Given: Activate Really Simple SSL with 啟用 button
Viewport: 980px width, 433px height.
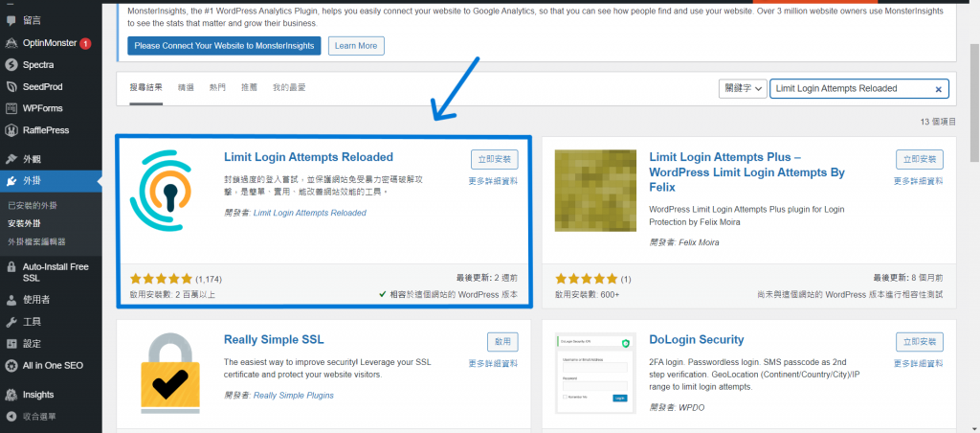Looking at the screenshot, I should [502, 342].
